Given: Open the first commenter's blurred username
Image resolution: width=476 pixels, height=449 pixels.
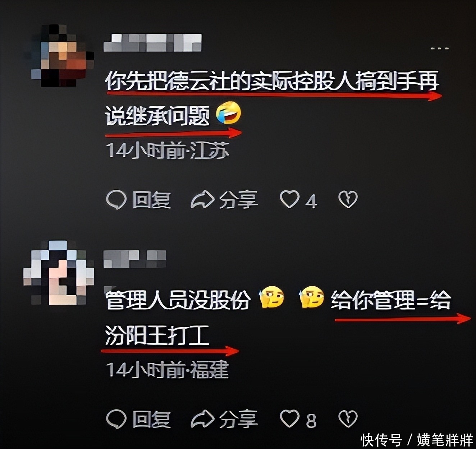Looking at the screenshot, I should (x=152, y=43).
